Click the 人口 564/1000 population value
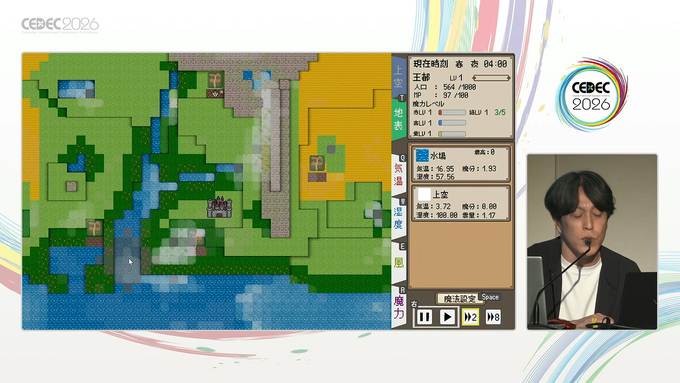 (x=461, y=87)
